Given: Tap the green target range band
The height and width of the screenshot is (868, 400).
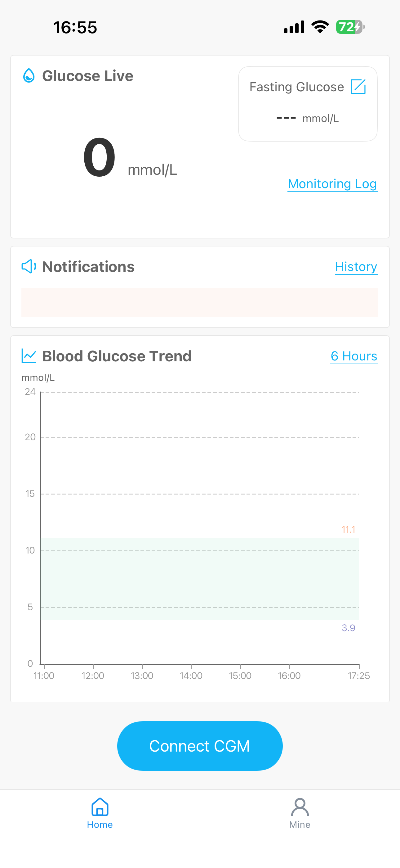Looking at the screenshot, I should click(200, 579).
